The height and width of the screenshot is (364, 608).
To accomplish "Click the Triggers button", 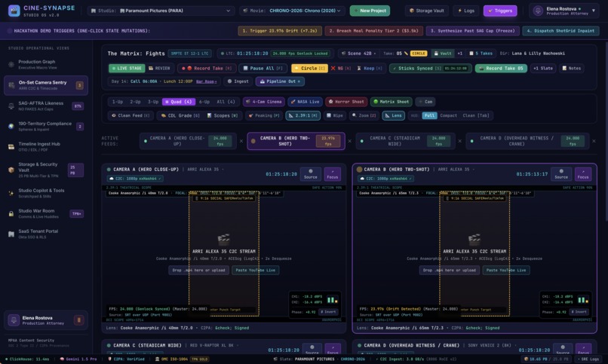I will [500, 11].
